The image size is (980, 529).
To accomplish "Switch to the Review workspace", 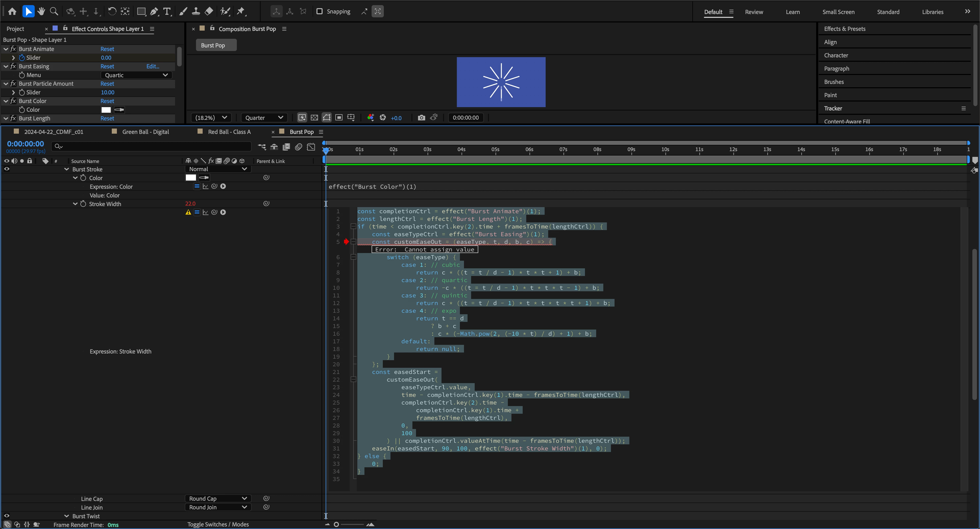I will click(x=754, y=12).
